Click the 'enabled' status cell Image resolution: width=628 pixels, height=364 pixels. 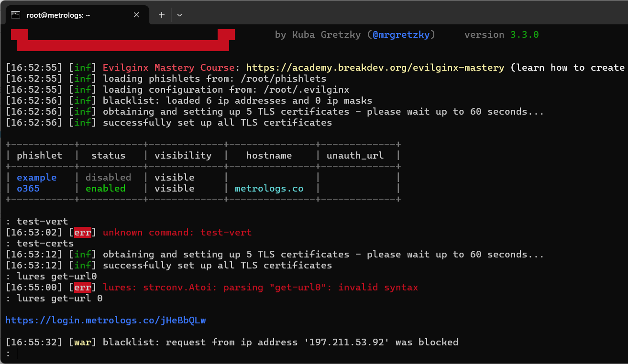105,188
